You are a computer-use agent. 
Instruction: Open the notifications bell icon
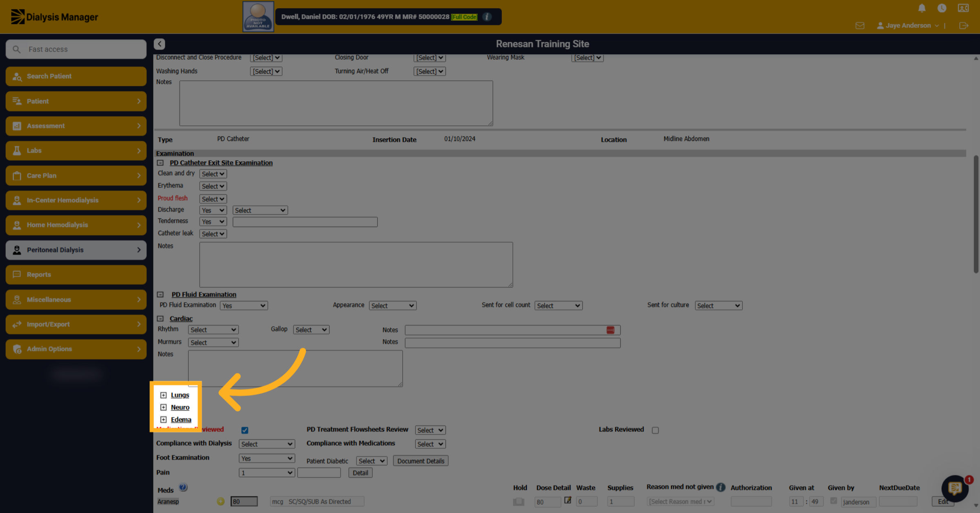[922, 8]
